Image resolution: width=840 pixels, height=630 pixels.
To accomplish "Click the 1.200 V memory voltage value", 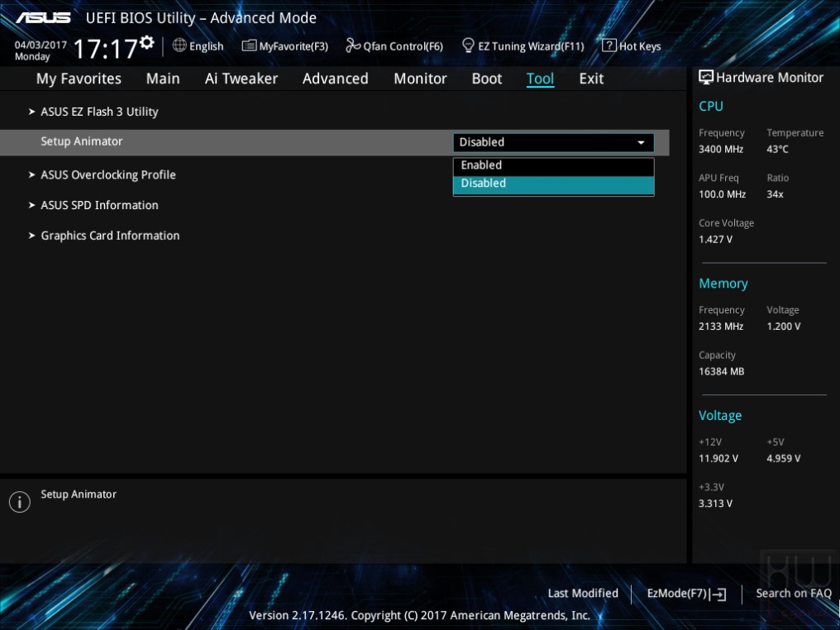I will pos(784,327).
